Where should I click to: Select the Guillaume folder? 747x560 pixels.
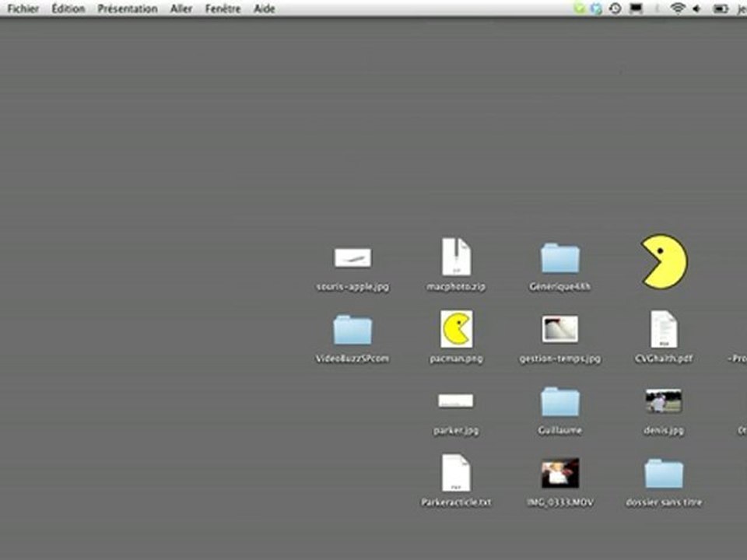559,401
